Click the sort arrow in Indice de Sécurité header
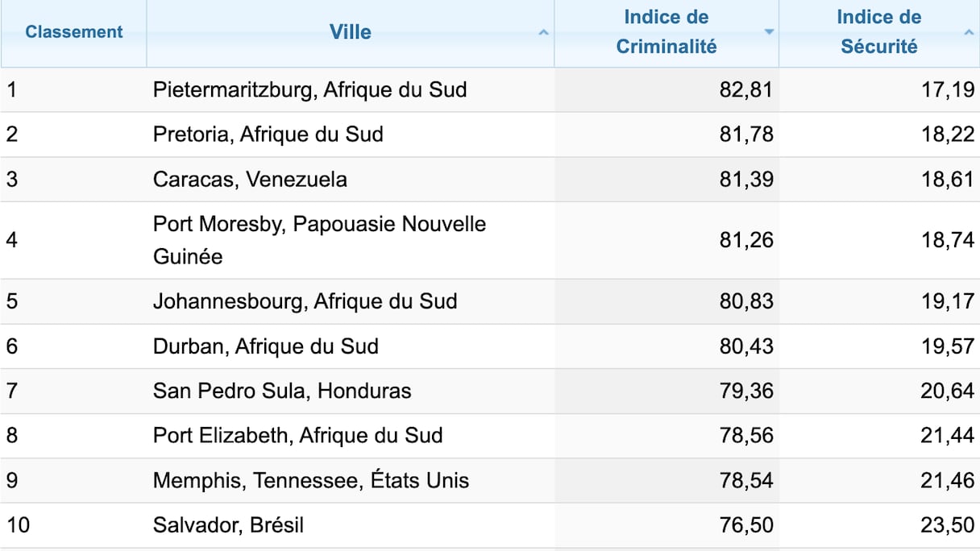 pos(969,33)
